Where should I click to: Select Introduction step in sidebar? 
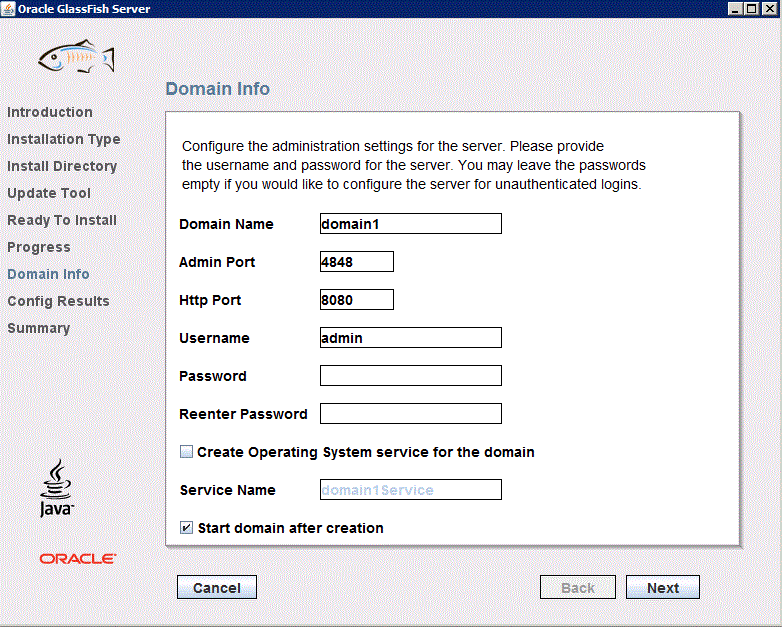50,112
